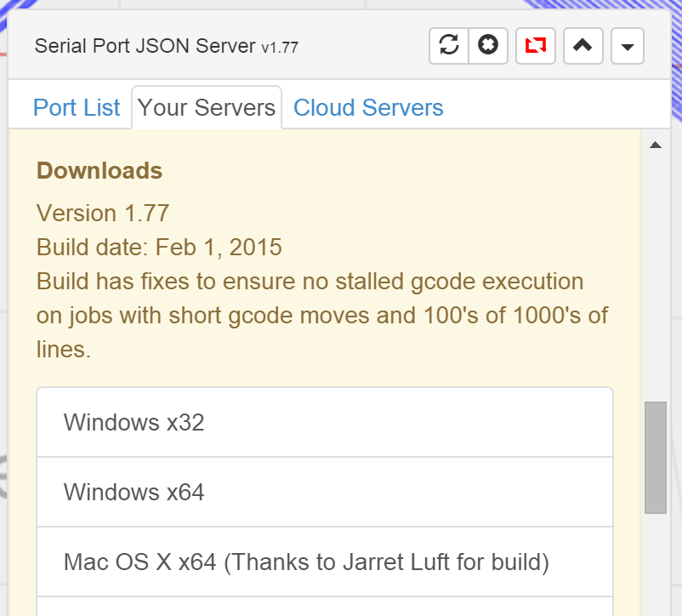Click the Serial Port JSON Server title
Image resolution: width=682 pixels, height=616 pixels.
coord(145,46)
